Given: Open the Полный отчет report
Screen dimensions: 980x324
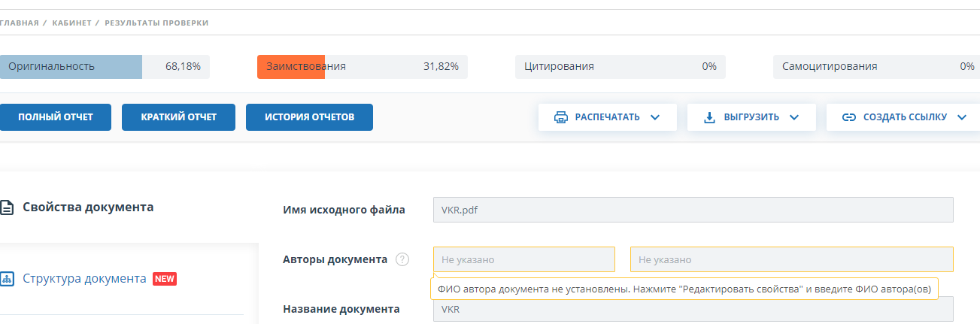Looking at the screenshot, I should 56,117.
